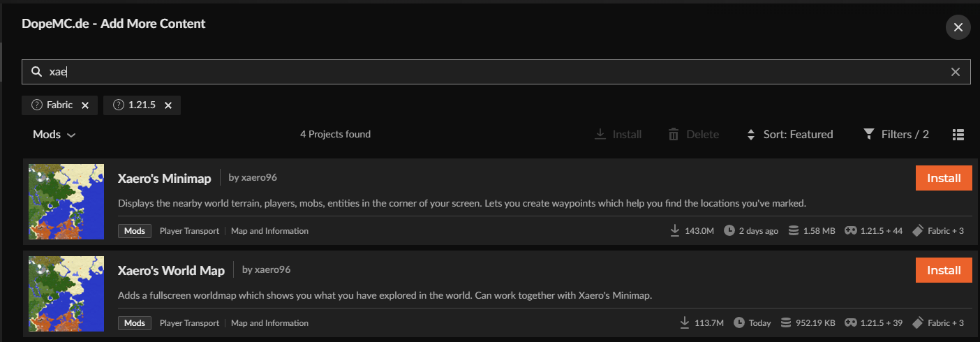Open the Sort: Featured dropdown
The height and width of the screenshot is (342, 980).
[x=789, y=135]
